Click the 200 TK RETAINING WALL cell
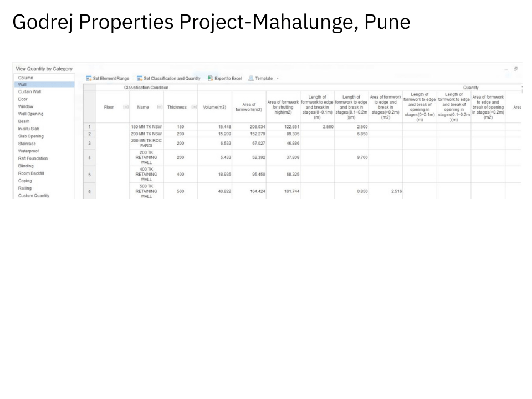Screen dimensions: 532x399 coord(146,157)
